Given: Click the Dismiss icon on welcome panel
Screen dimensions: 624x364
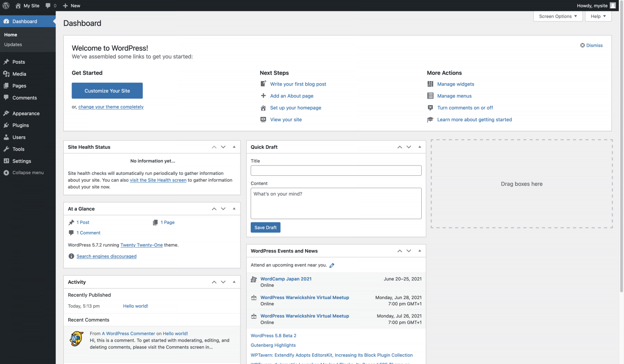Looking at the screenshot, I should tap(583, 45).
